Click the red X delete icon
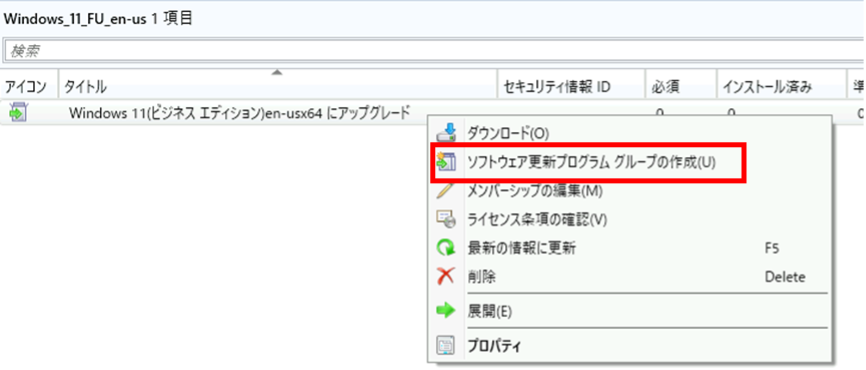 [446, 277]
